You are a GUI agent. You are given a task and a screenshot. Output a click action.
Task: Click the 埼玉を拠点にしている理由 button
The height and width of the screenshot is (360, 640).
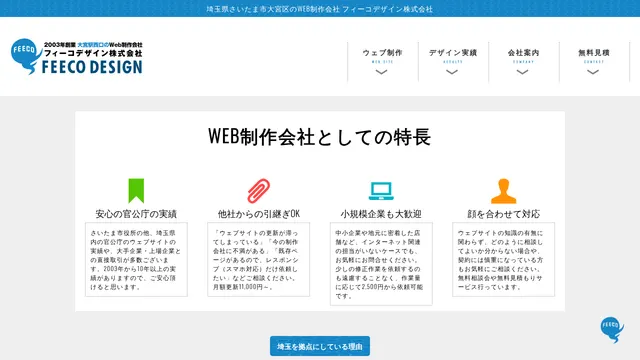coord(320,346)
